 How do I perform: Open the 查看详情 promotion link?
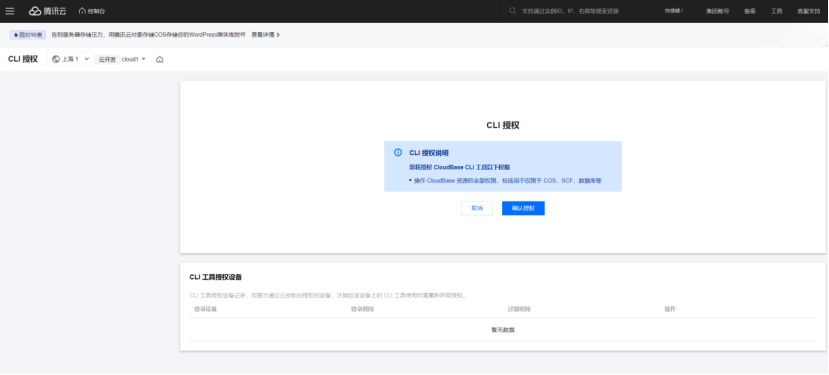pyautogui.click(x=265, y=35)
